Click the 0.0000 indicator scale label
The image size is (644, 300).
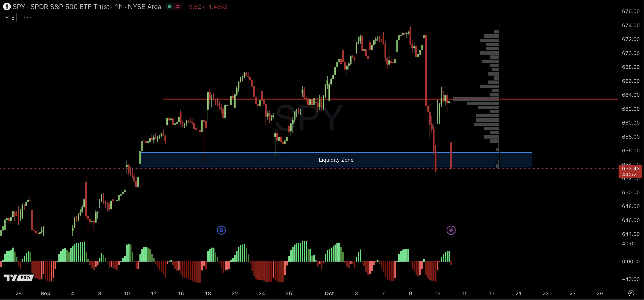click(631, 261)
